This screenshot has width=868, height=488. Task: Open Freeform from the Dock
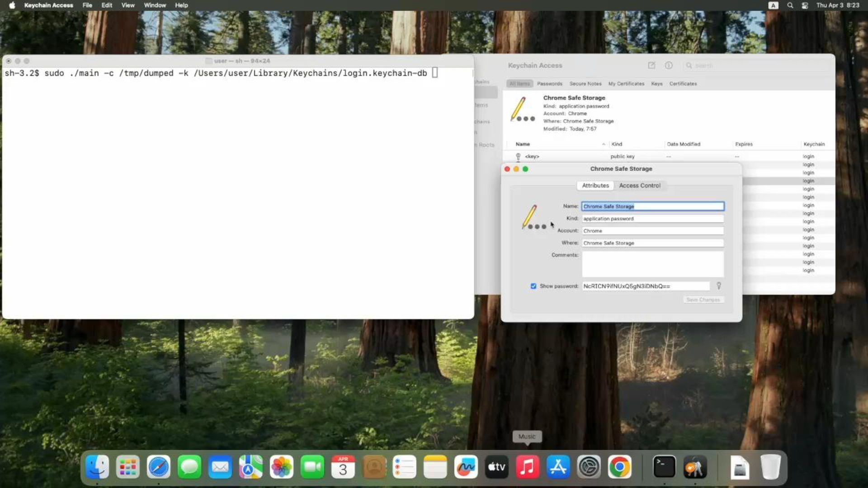pyautogui.click(x=466, y=467)
